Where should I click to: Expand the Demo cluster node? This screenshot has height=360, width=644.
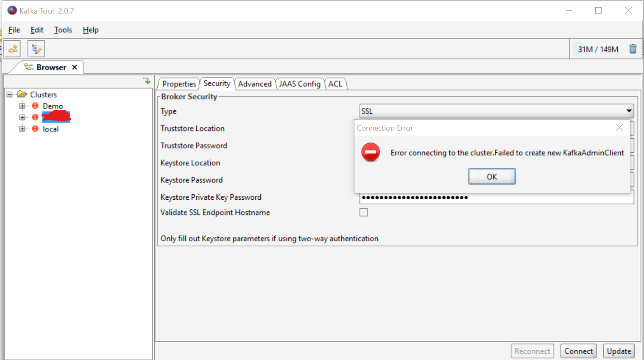(x=22, y=106)
